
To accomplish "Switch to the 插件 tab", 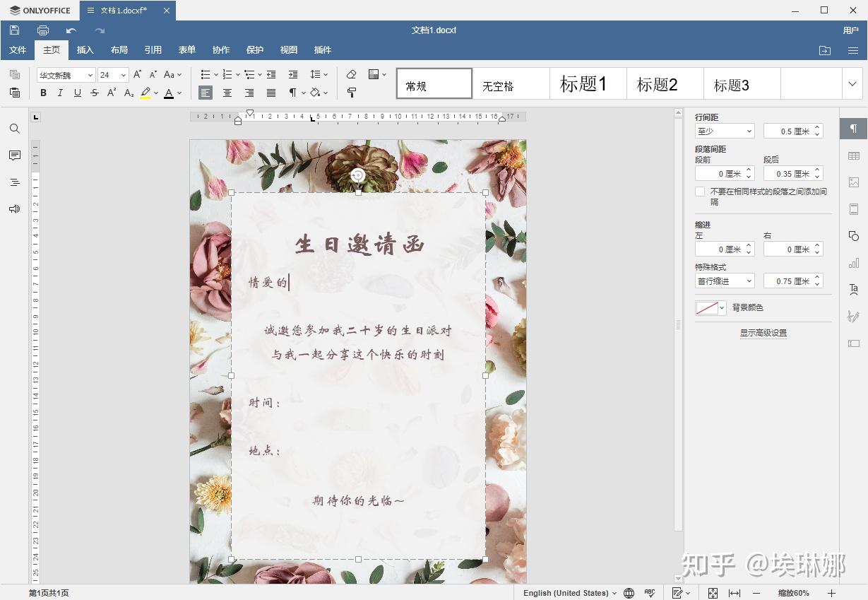I will 323,50.
